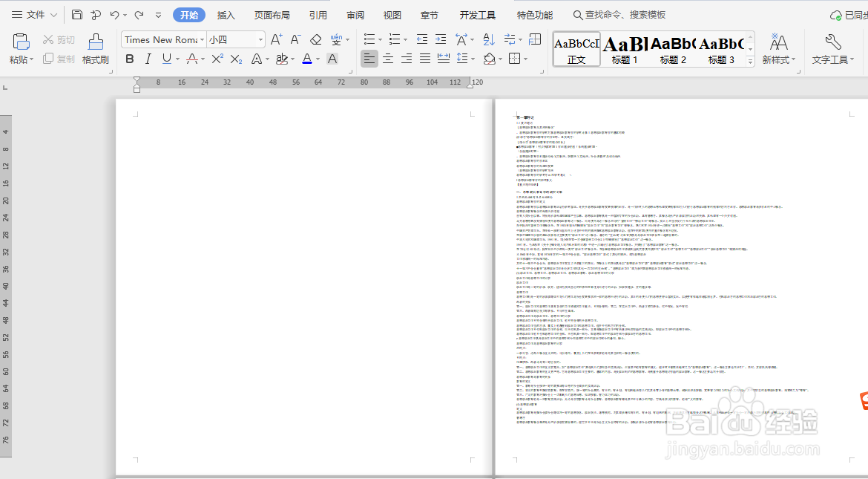Click the decrease indent icon
Viewport: 868px width, 479px height.
(x=422, y=39)
